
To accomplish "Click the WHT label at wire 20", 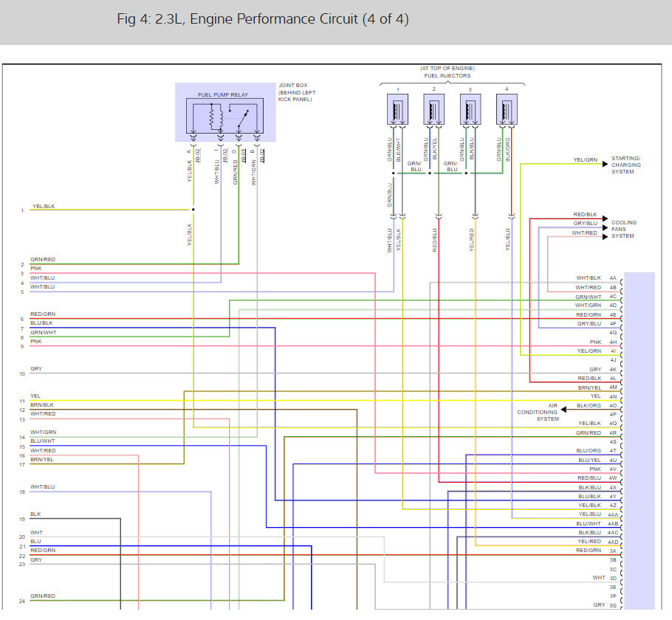I will pyautogui.click(x=36, y=533).
